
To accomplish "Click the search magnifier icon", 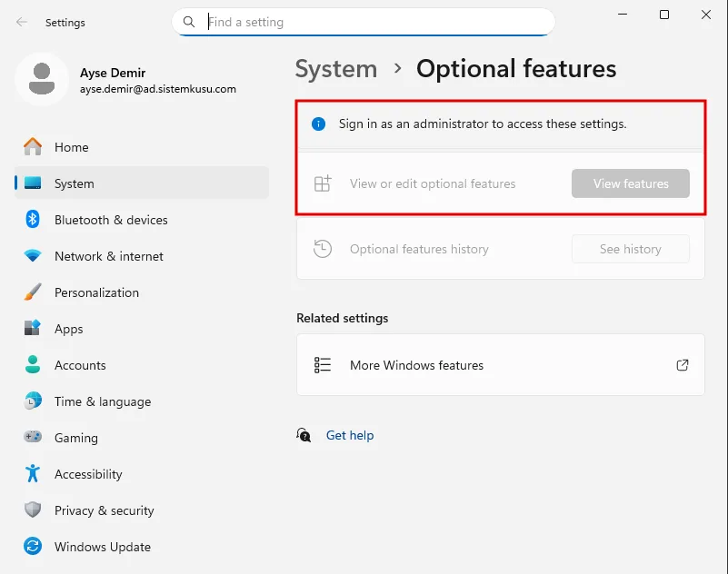I will [x=188, y=22].
